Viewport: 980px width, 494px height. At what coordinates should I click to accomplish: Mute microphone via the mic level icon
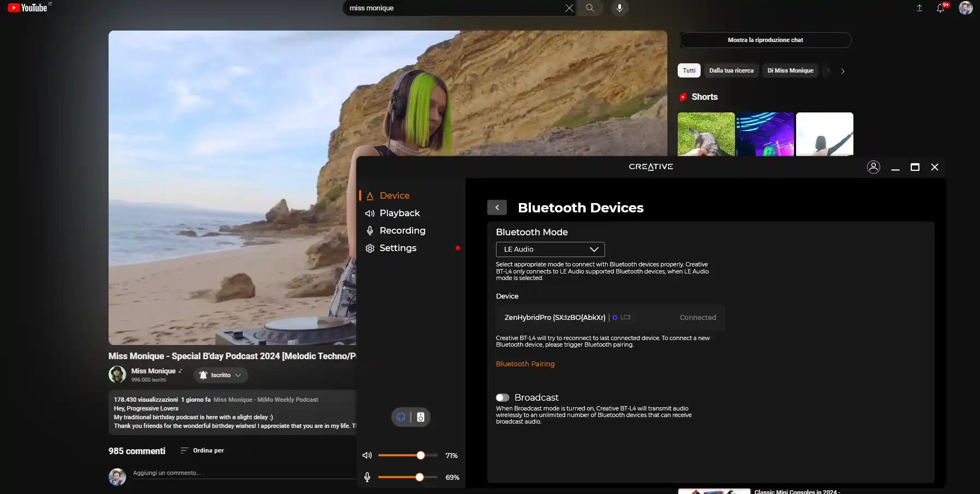pos(367,477)
